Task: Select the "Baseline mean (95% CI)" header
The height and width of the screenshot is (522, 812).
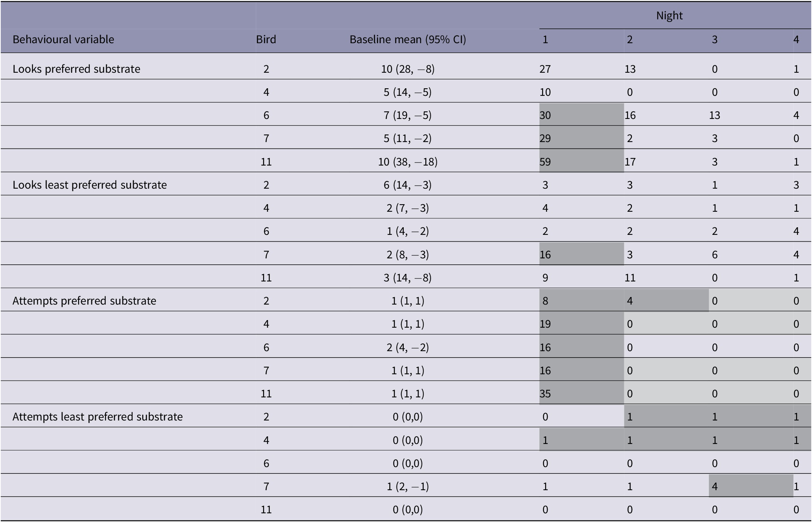Action: [x=408, y=39]
